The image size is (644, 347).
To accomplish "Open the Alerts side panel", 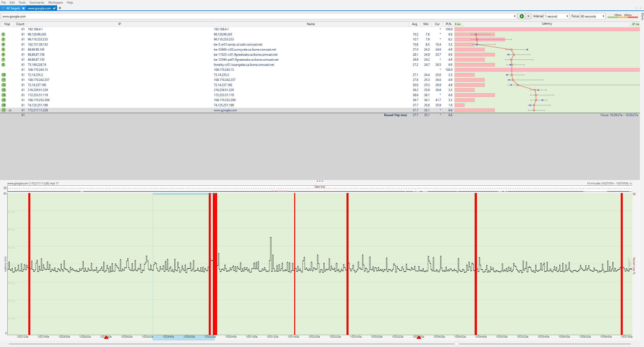I will 642,16.
